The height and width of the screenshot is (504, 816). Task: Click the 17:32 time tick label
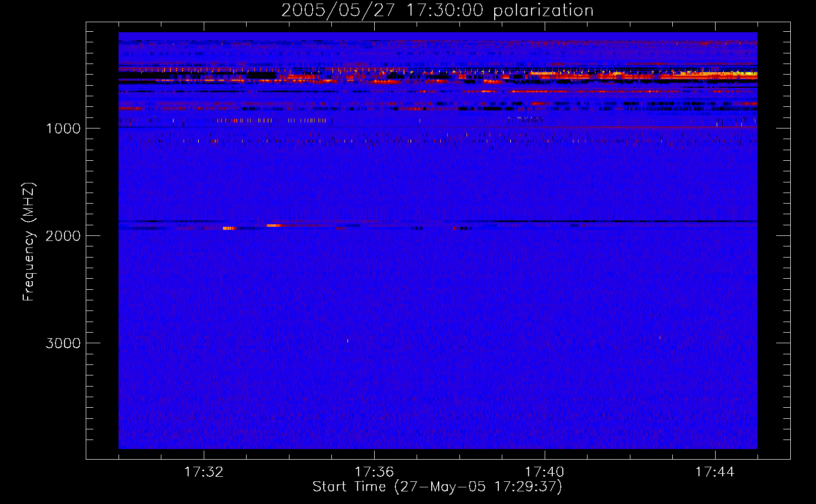204,472
